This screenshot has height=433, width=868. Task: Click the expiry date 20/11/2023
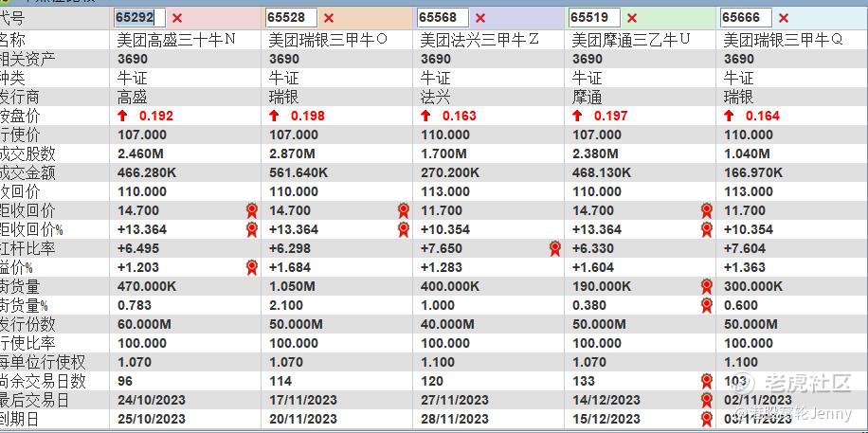click(x=303, y=419)
